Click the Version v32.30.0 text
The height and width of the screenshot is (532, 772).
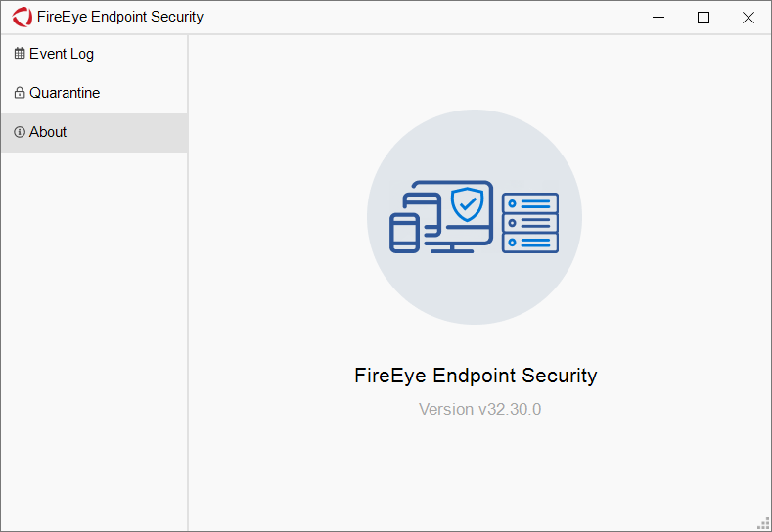[479, 409]
